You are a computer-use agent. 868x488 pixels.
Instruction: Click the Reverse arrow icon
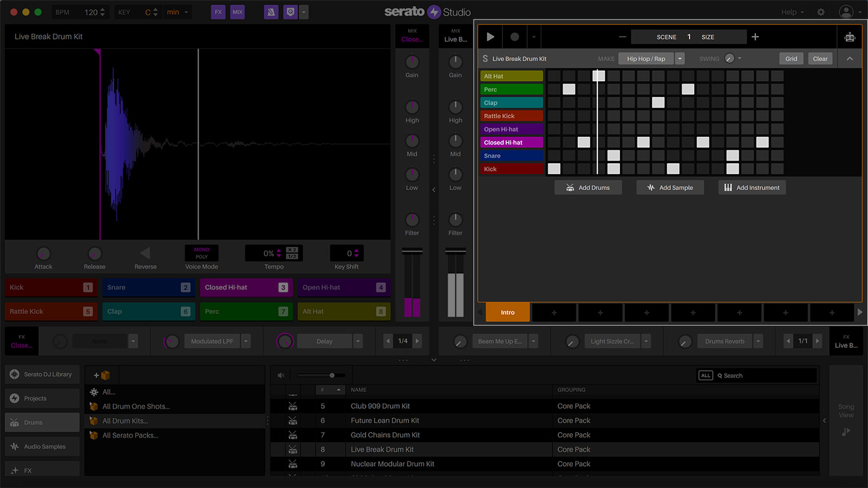145,253
